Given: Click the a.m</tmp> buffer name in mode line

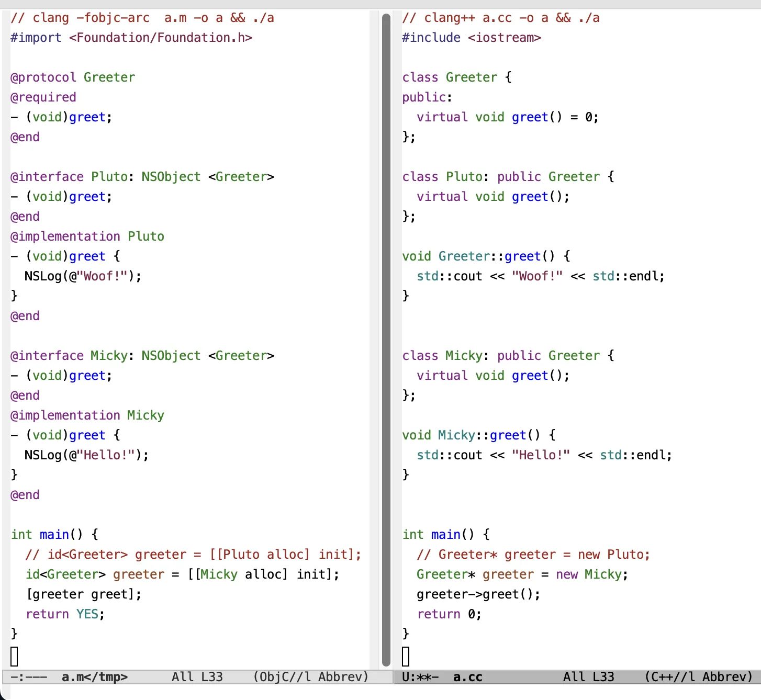Looking at the screenshot, I should pos(95,677).
